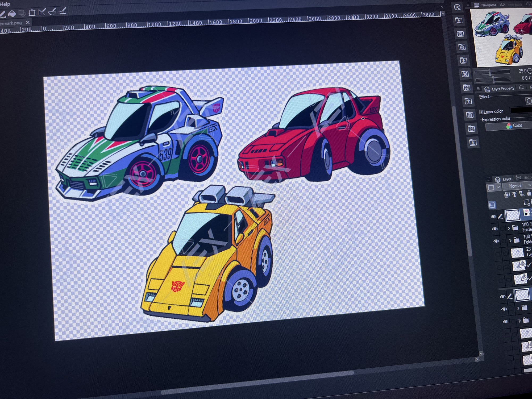Toggle Snap to Special Ruler icon

click(x=52, y=11)
